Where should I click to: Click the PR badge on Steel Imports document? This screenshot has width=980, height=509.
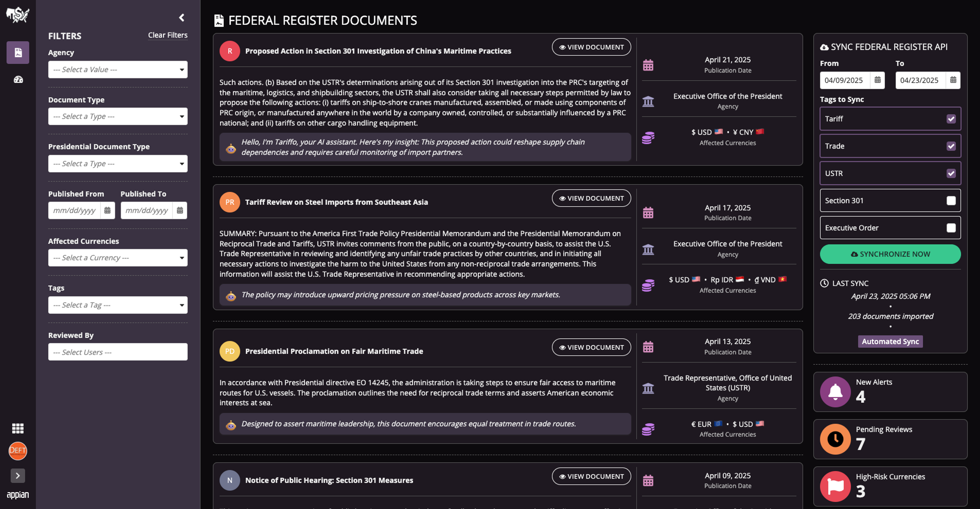(230, 202)
